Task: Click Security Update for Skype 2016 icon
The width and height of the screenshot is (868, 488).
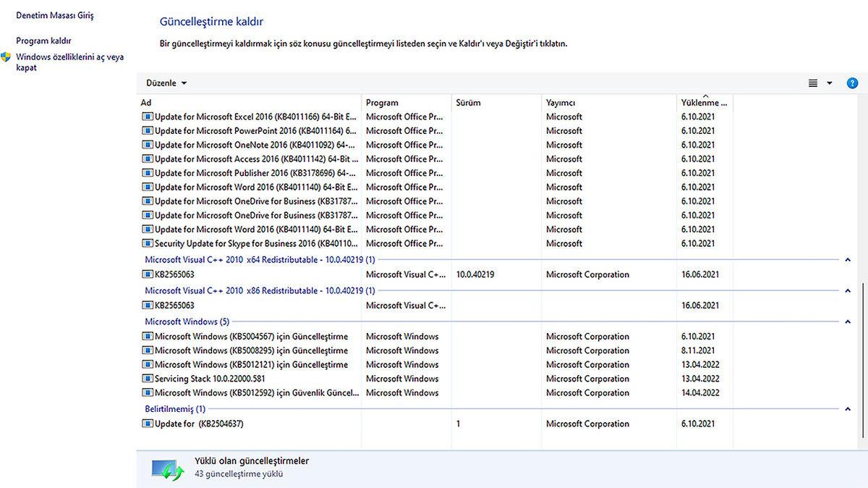Action: pyautogui.click(x=147, y=243)
